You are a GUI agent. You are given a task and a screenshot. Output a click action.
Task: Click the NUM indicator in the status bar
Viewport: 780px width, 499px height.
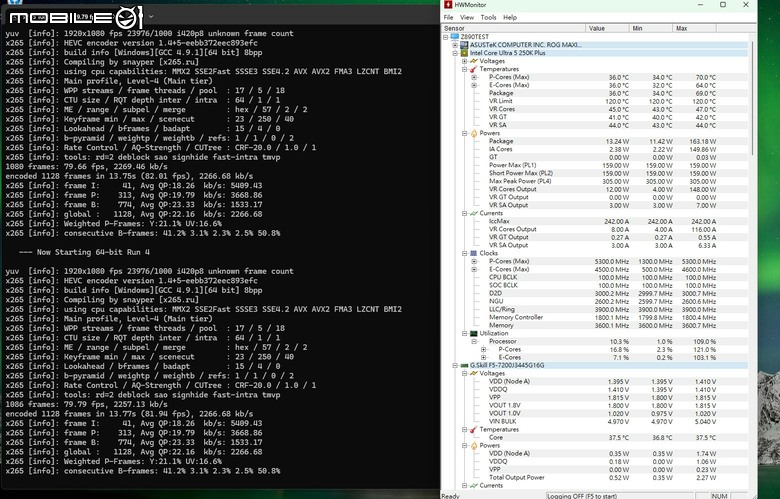[x=719, y=496]
